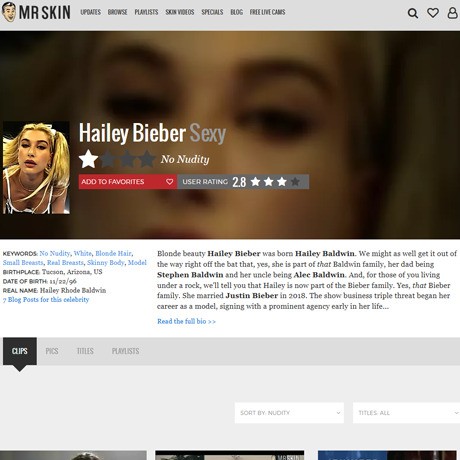
Task: Click the Mr Skin logo
Action: click(36, 12)
